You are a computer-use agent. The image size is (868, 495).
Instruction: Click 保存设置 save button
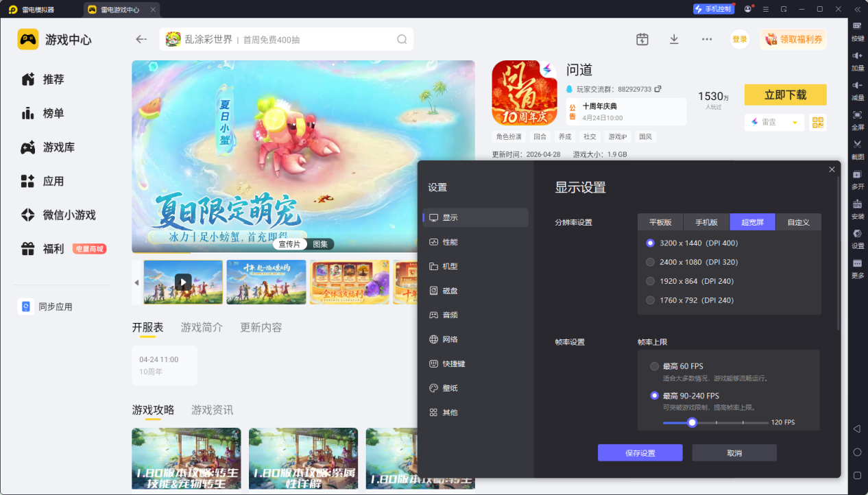pos(640,452)
